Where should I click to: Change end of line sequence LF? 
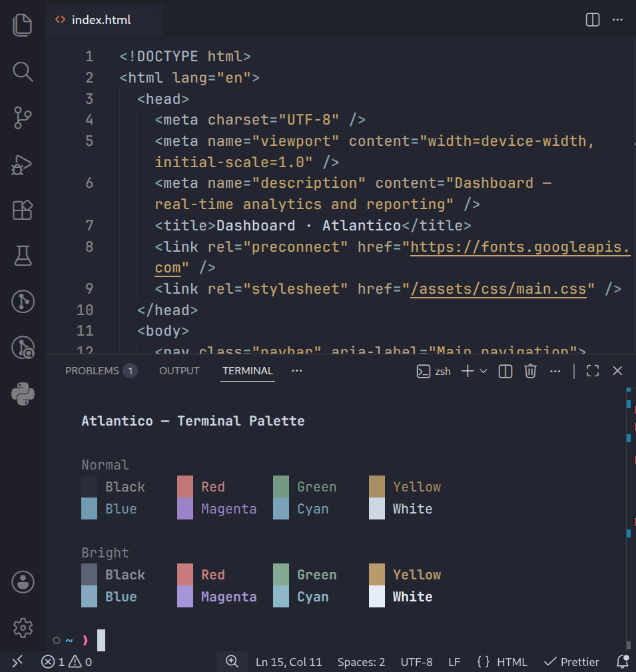(455, 662)
